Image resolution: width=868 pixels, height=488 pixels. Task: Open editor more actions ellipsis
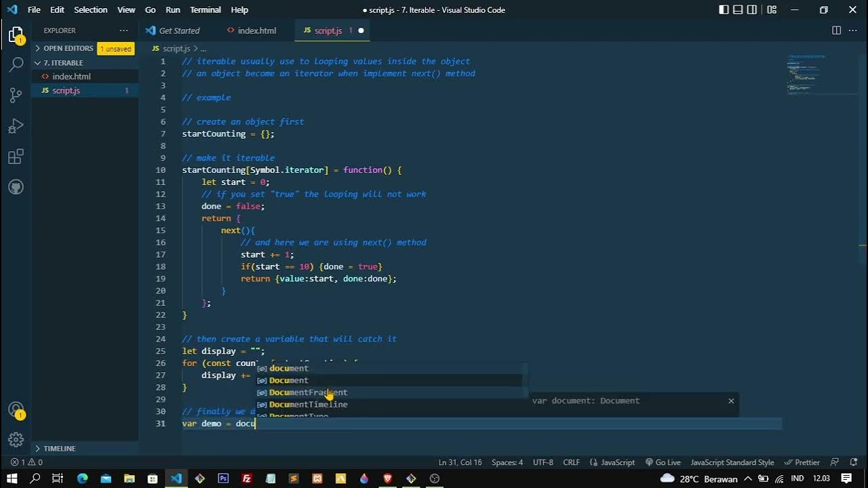(854, 30)
